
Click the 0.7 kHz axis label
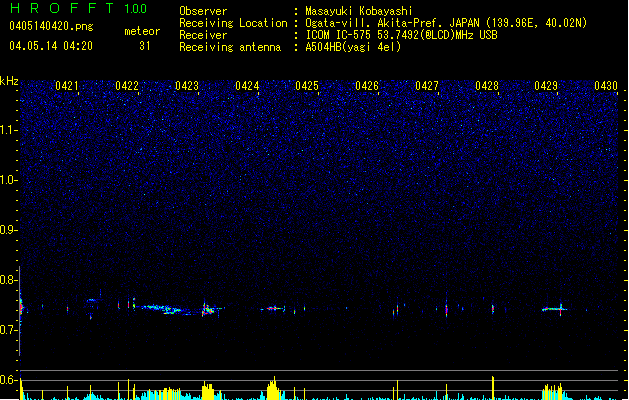point(9,330)
